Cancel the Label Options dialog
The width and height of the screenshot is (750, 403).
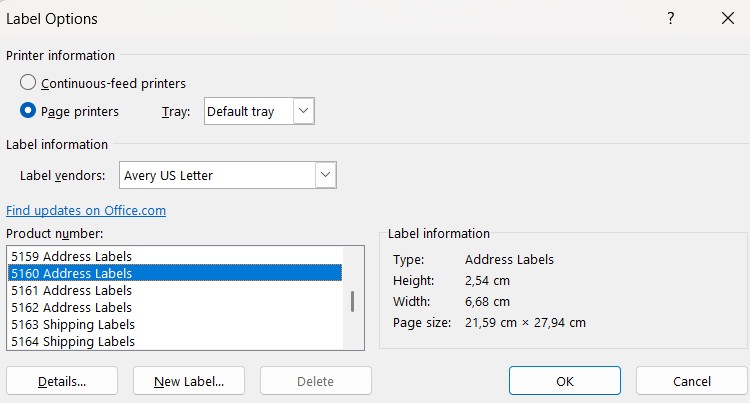click(691, 381)
